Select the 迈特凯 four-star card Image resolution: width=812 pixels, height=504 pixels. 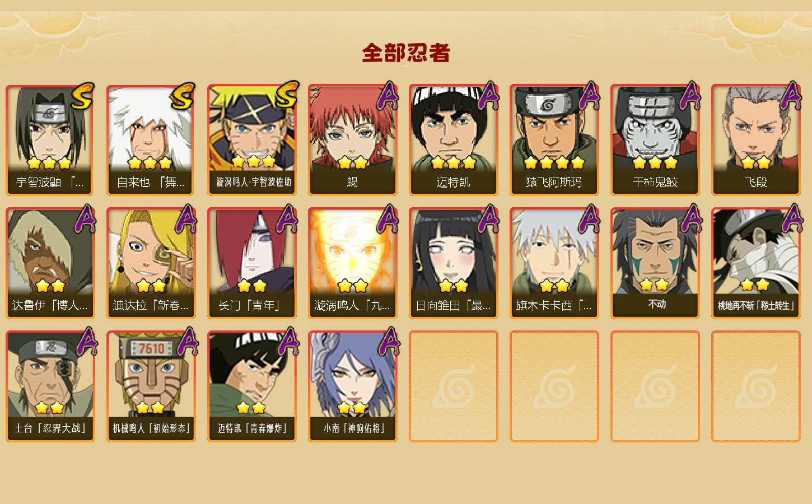pos(454,140)
